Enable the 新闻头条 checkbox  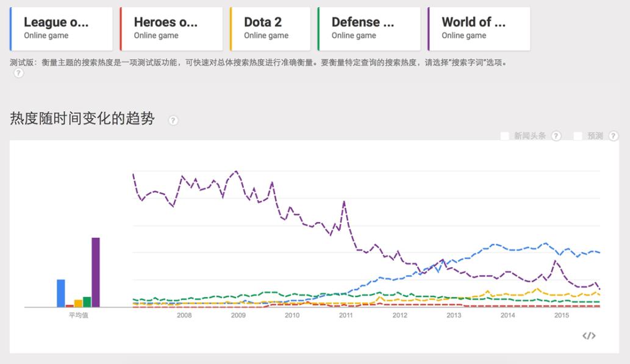505,136
